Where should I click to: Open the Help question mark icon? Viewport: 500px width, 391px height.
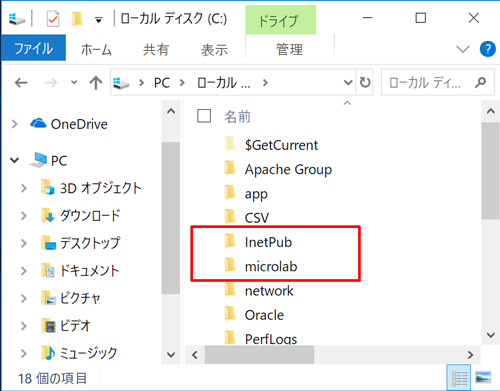(x=487, y=49)
